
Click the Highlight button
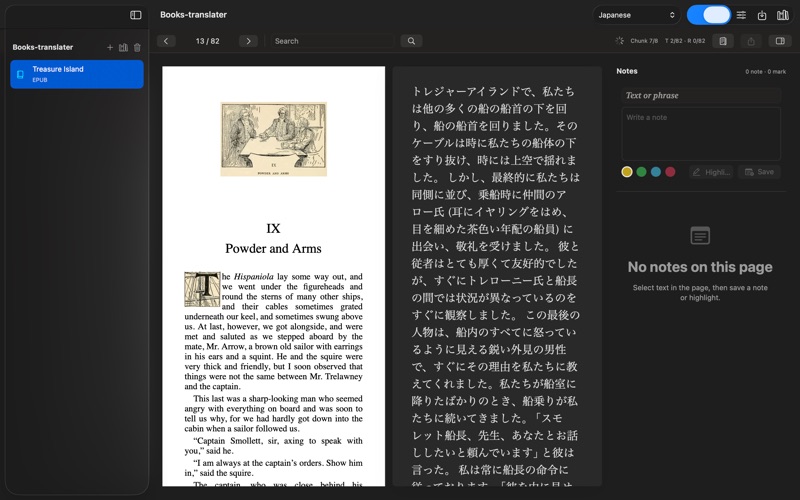pos(711,172)
